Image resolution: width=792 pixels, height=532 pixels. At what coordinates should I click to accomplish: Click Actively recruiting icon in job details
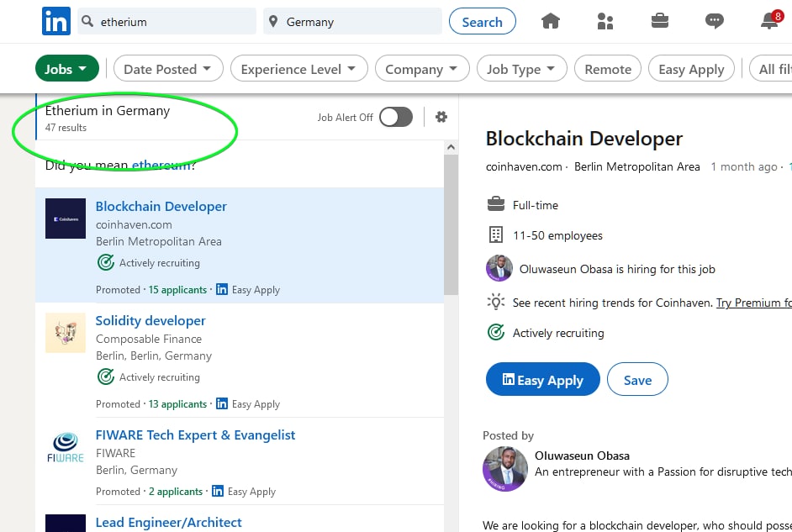pos(496,332)
